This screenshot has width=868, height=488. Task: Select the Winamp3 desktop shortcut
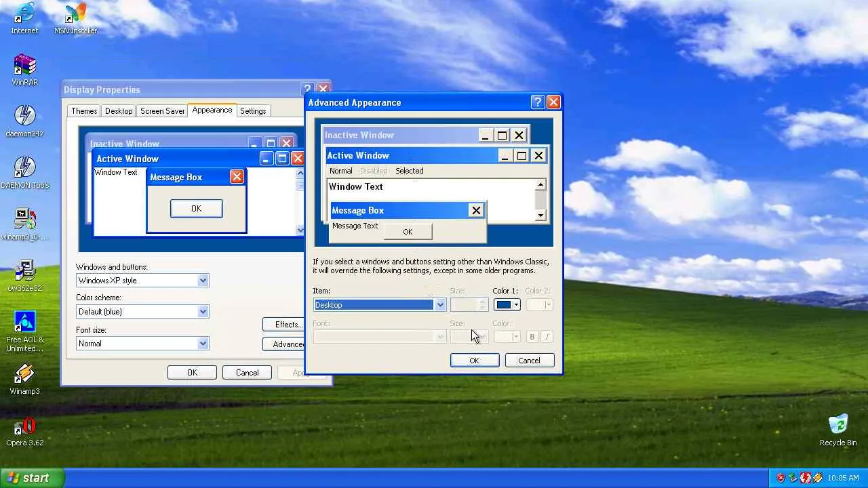pos(24,379)
